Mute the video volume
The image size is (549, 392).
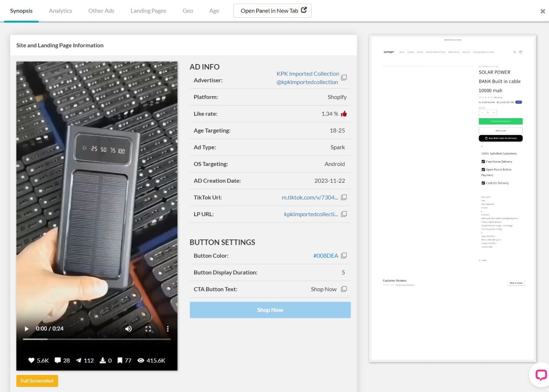coord(128,329)
